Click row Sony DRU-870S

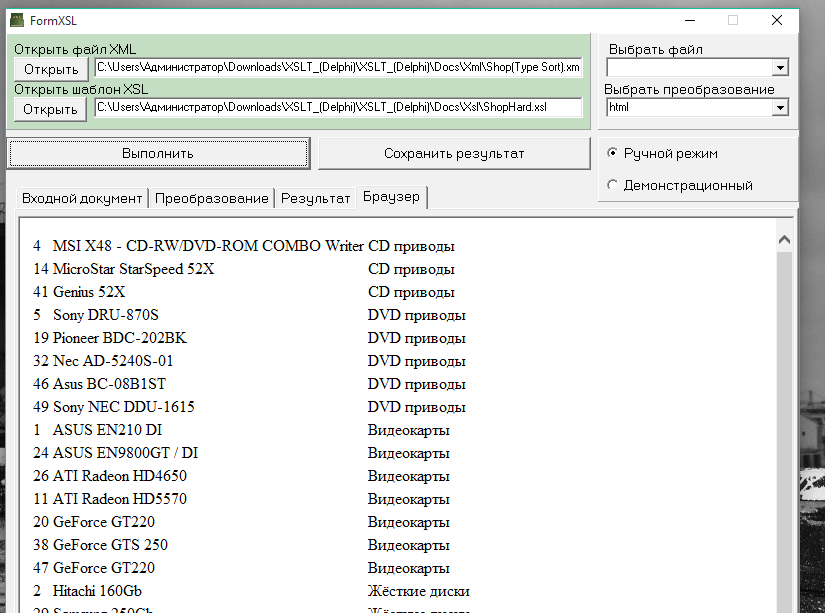click(x=249, y=315)
